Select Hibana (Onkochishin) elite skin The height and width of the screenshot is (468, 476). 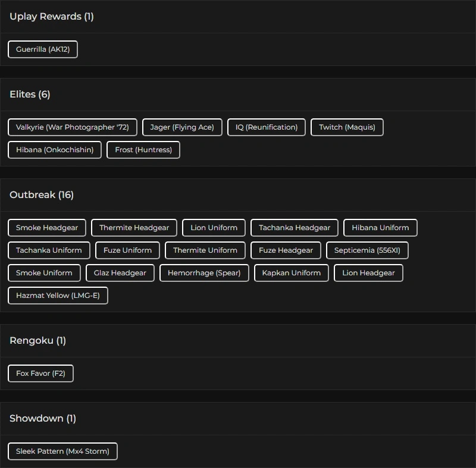(x=55, y=150)
